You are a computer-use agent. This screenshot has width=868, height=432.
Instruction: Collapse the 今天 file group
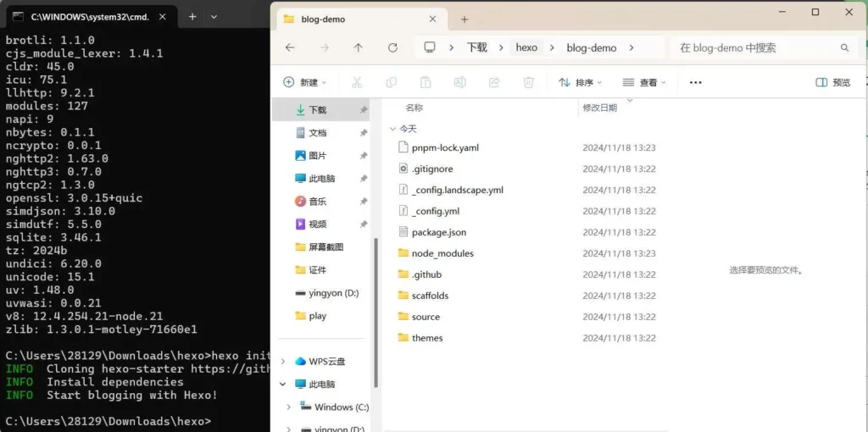point(392,129)
